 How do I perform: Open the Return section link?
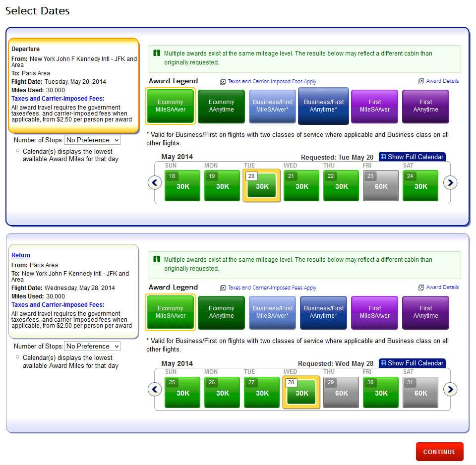(21, 255)
